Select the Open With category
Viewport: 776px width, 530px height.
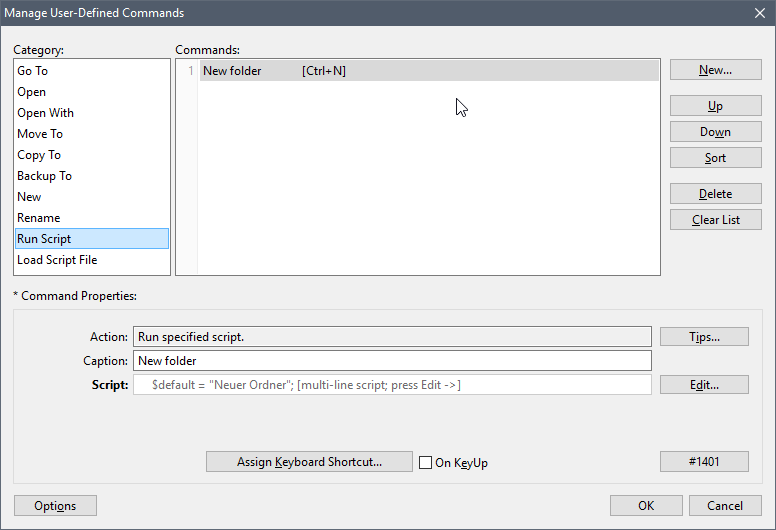45,113
